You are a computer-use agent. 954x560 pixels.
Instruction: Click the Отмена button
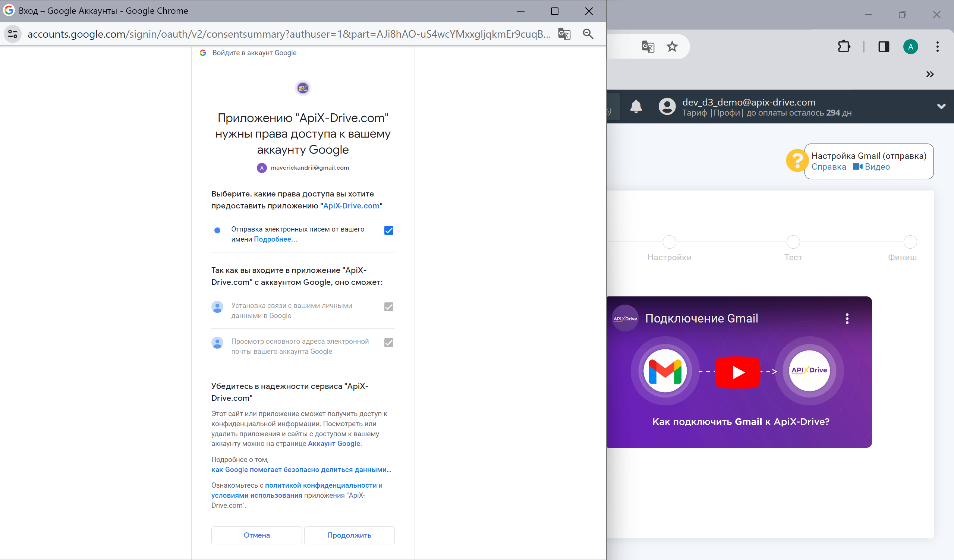point(256,535)
